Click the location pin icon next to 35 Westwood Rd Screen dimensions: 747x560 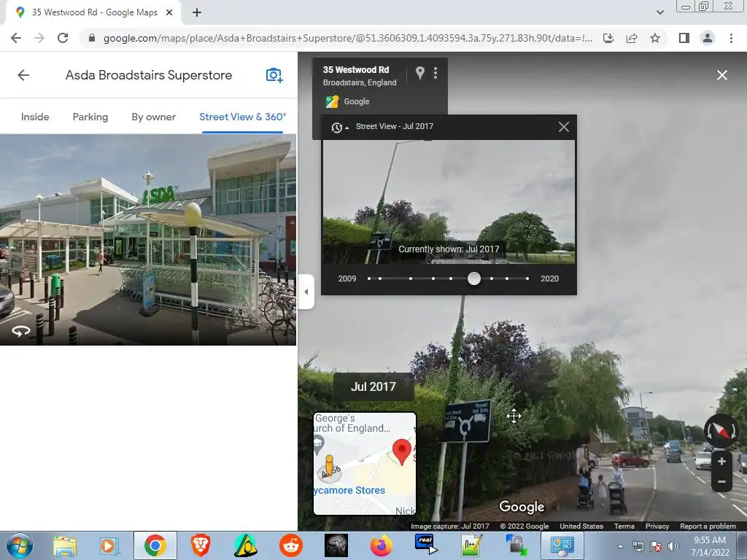click(x=419, y=73)
